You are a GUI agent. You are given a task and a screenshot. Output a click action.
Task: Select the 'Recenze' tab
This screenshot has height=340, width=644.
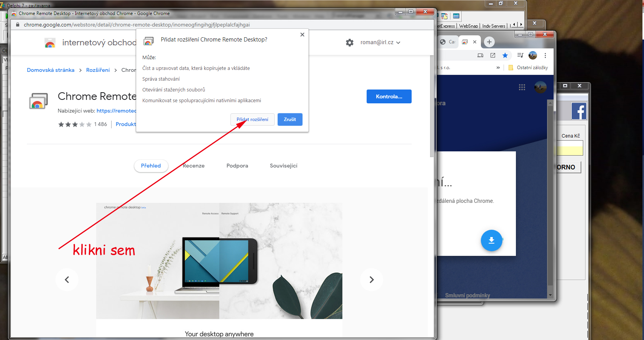(x=194, y=166)
